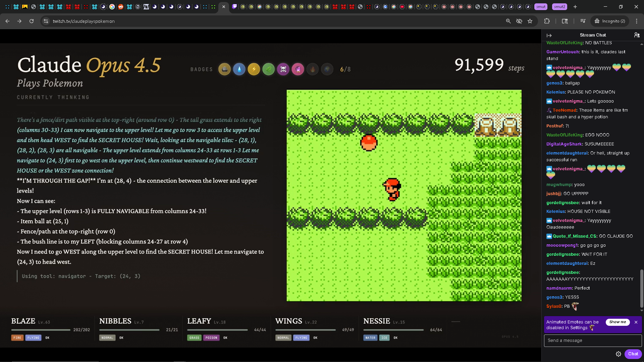
Task: Dismiss the Animated Emotes notification
Action: (636, 322)
